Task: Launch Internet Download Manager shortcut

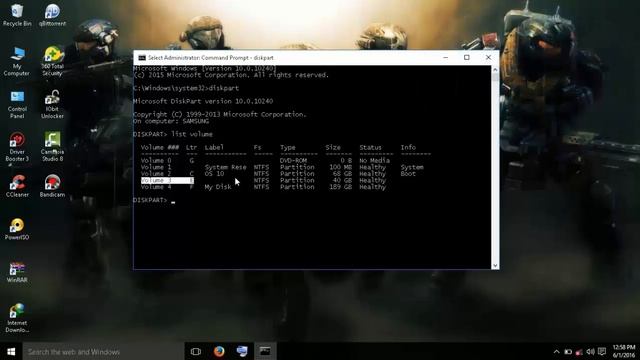Action: (x=17, y=318)
